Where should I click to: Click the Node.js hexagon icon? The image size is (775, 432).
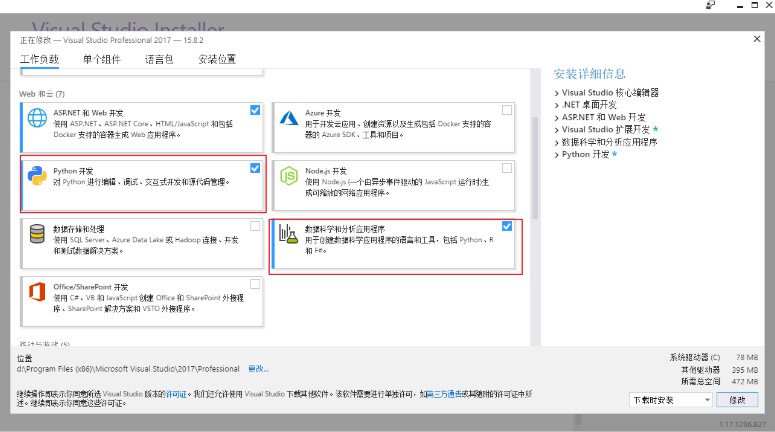pos(289,175)
